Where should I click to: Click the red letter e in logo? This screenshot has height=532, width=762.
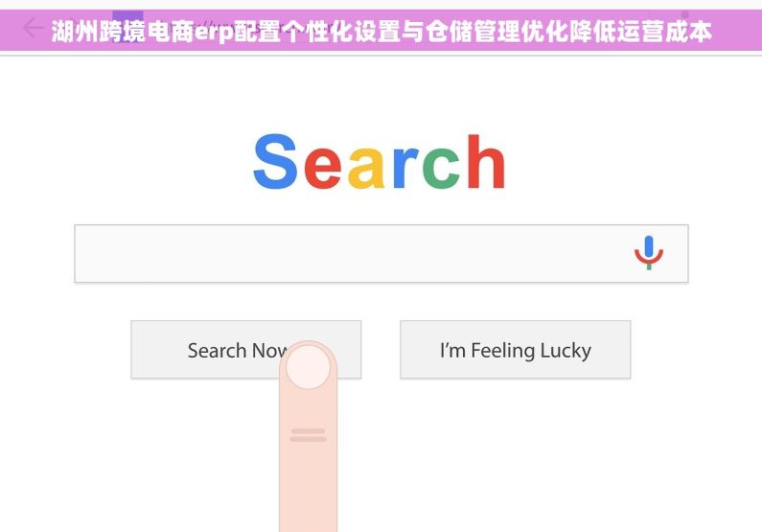[x=323, y=169]
